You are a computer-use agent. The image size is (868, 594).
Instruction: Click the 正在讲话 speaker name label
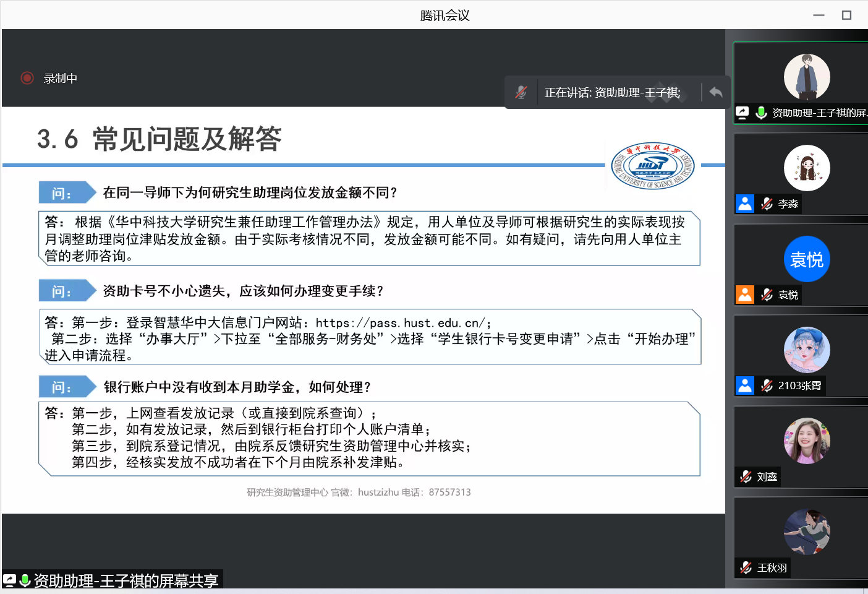click(612, 93)
